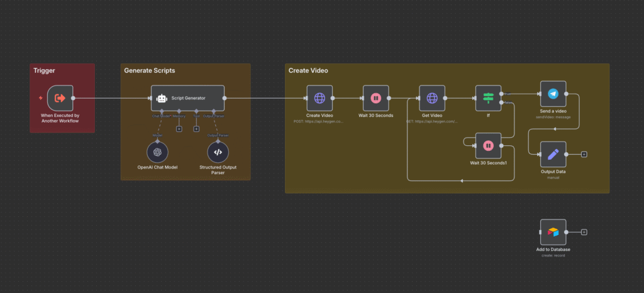Open the Airtable Add to Database node
The image size is (644, 293).
[x=553, y=232]
